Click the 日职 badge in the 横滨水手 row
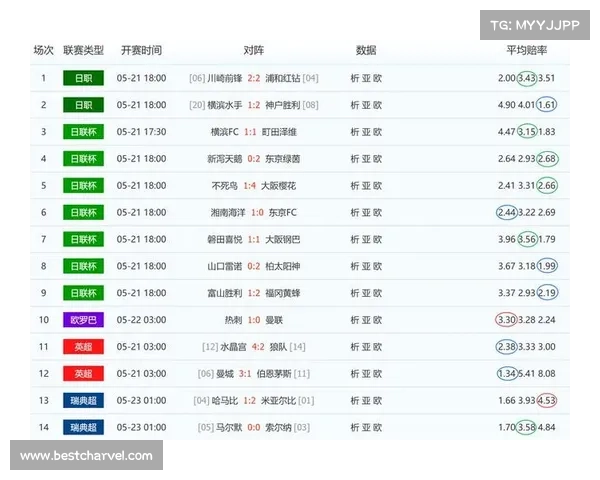600x480 pixels. 83,105
